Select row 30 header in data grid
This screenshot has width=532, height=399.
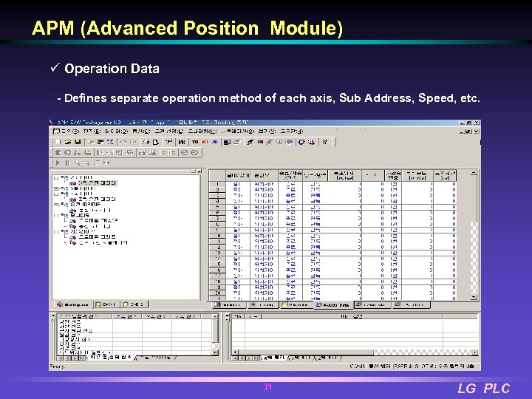218,293
